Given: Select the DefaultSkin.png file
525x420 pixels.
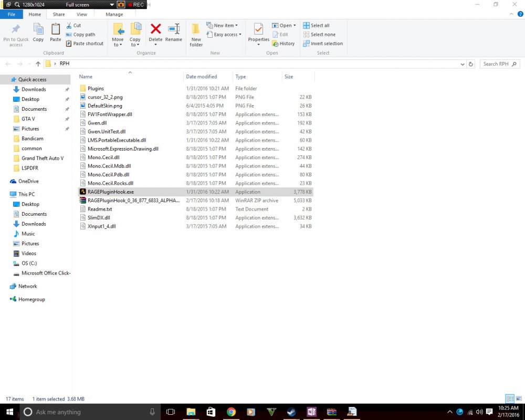Looking at the screenshot, I should pos(195,106).
